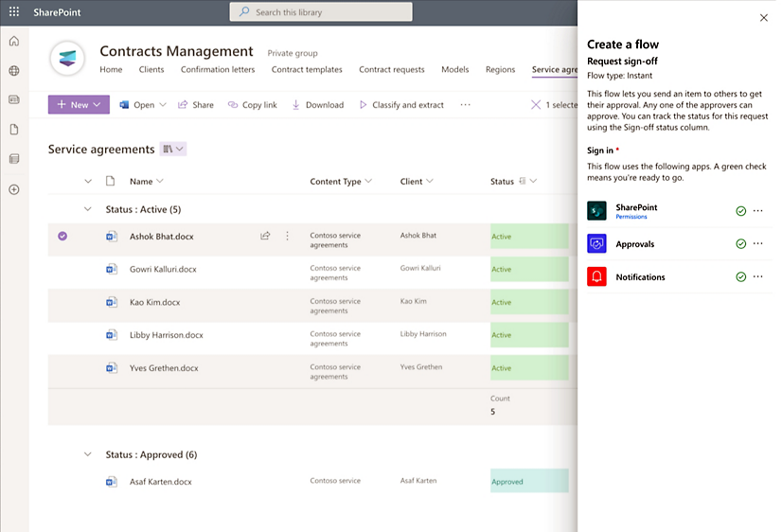
Task: Close the Create a flow panel
Action: tap(764, 18)
